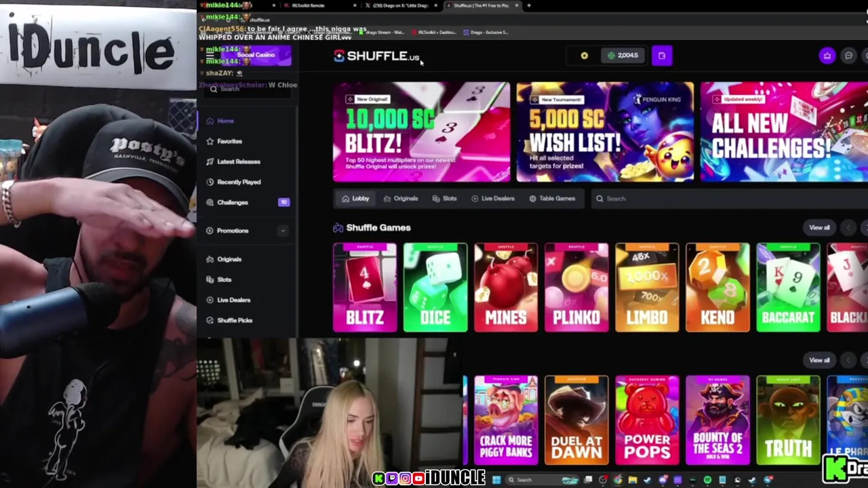Viewport: 868px width, 488px height.
Task: Click the Shuffle Games previous arrow
Action: tap(848, 228)
